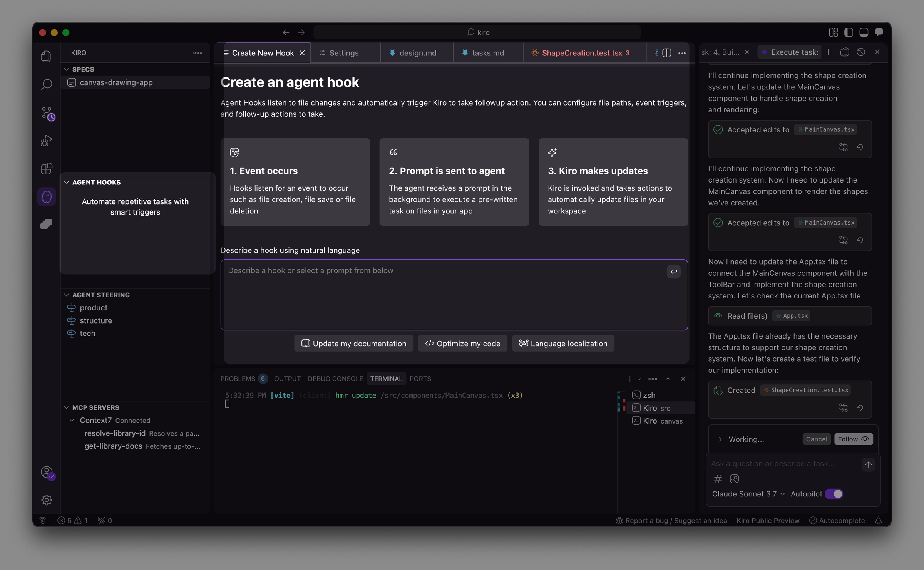Image resolution: width=924 pixels, height=570 pixels.
Task: Open the DEBUG CONSOLE panel tab
Action: 335,379
